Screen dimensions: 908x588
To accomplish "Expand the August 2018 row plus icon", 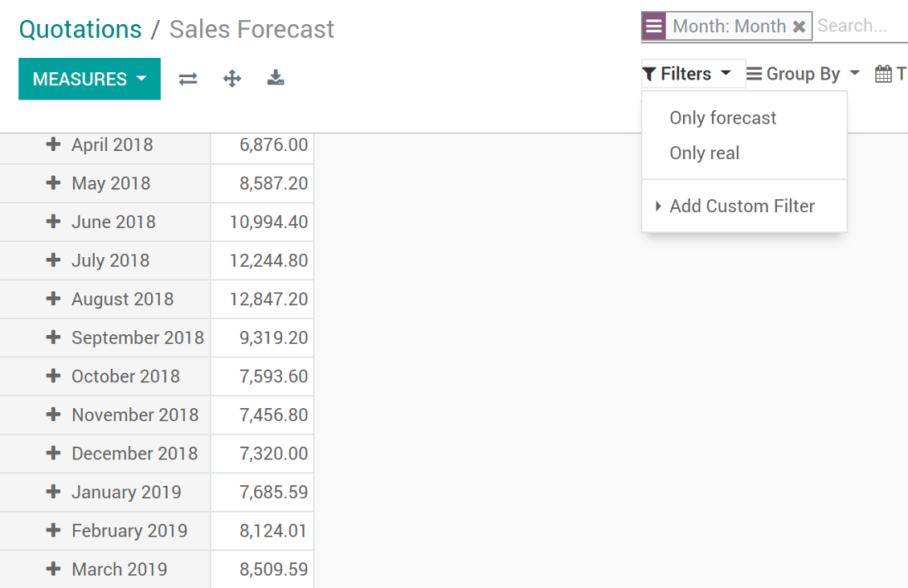I will point(53,299).
